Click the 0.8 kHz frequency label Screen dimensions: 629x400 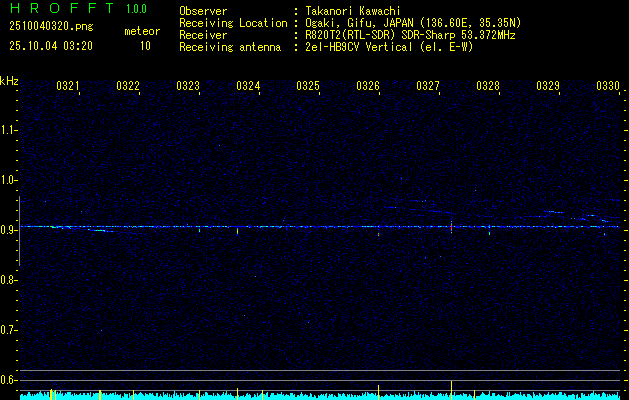(x=8, y=280)
